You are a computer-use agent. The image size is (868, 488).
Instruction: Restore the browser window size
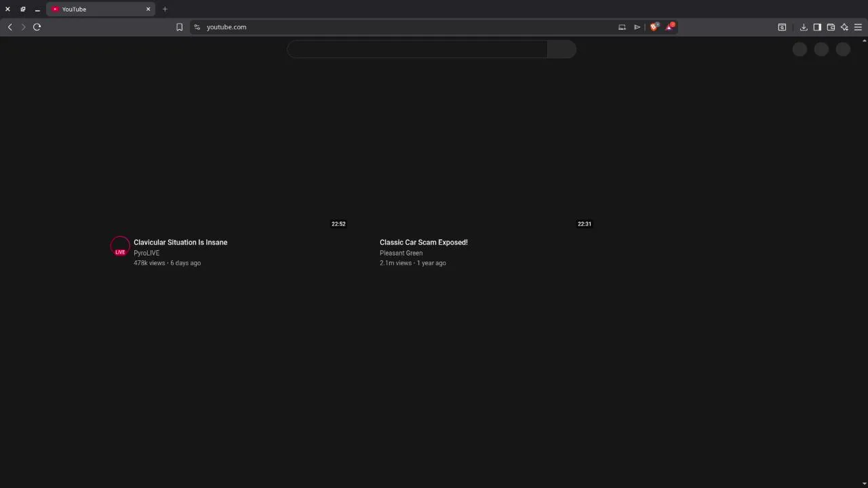[22, 9]
